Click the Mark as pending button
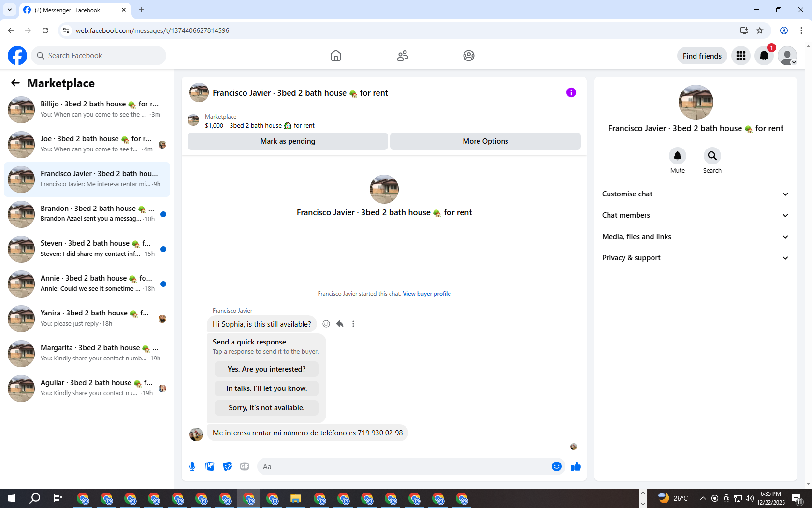The height and width of the screenshot is (508, 812). tap(288, 141)
